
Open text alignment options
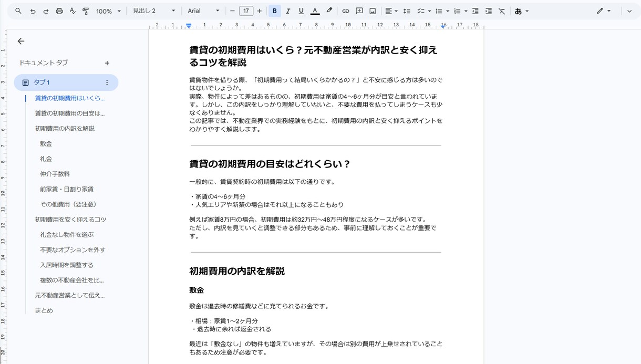[391, 11]
